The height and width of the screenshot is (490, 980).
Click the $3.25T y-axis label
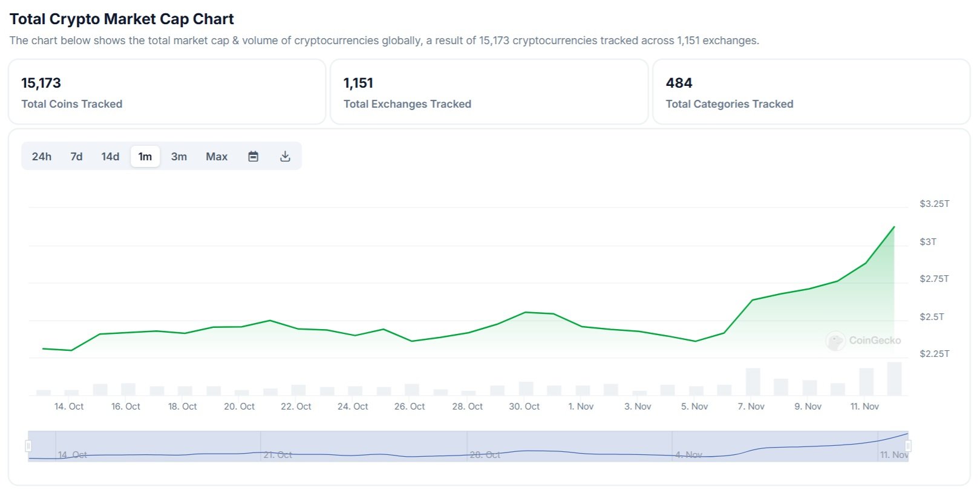click(x=935, y=204)
